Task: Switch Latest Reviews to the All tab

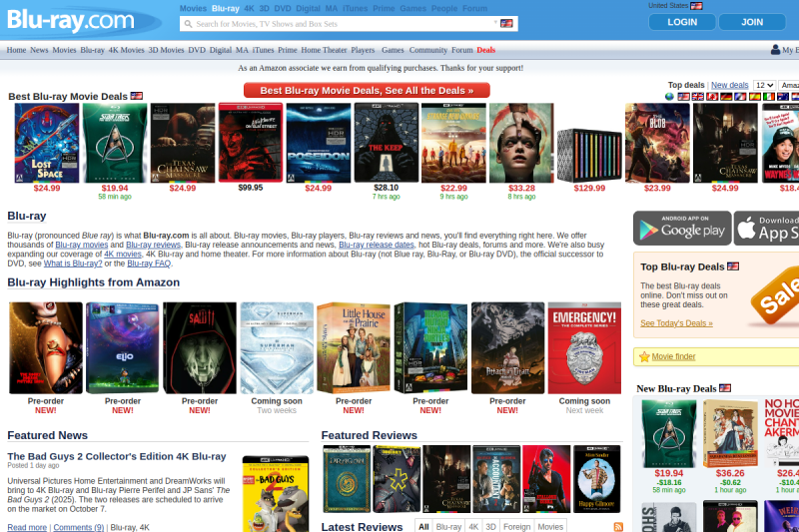Action: (x=423, y=527)
